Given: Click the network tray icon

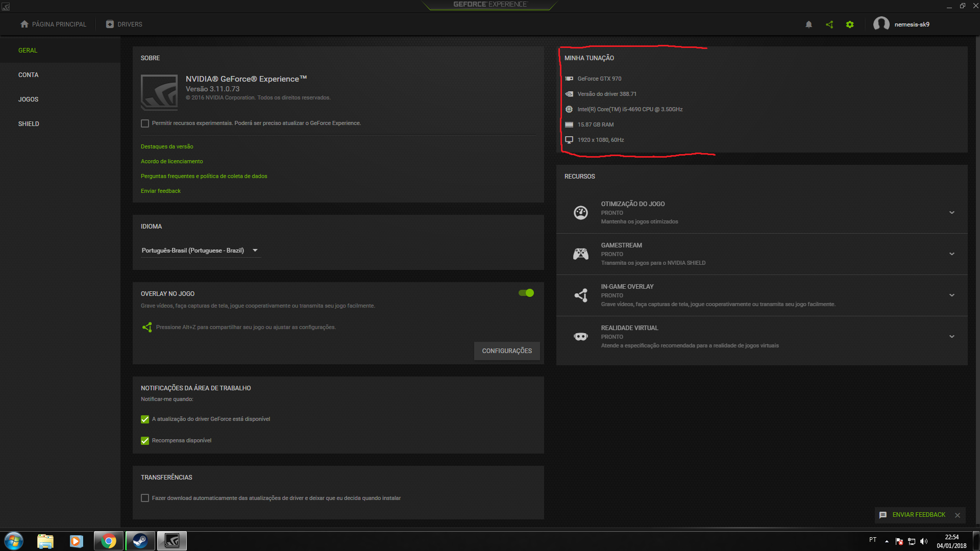Looking at the screenshot, I should tap(912, 541).
